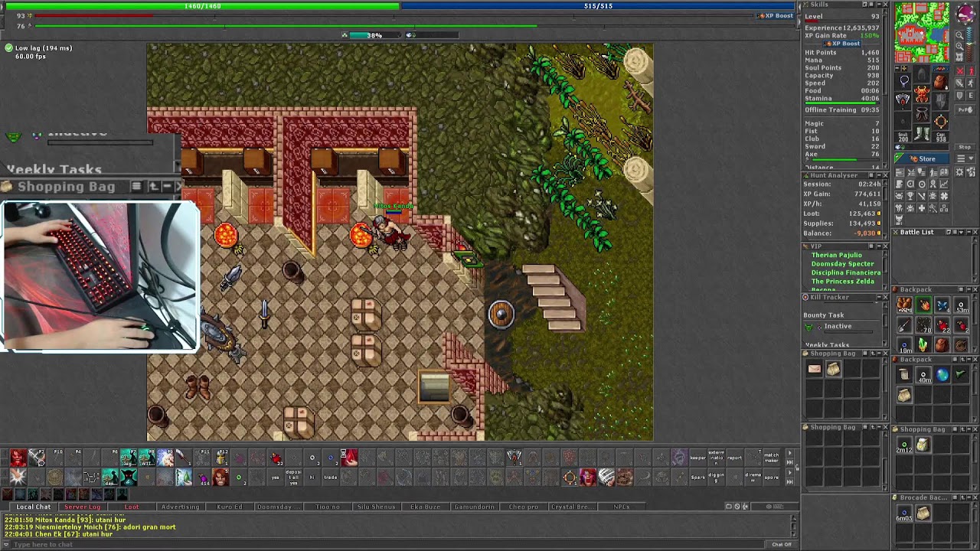980x551 pixels.
Task: Click the upper magnifier button beside the minimap
Action: pyautogui.click(x=959, y=35)
